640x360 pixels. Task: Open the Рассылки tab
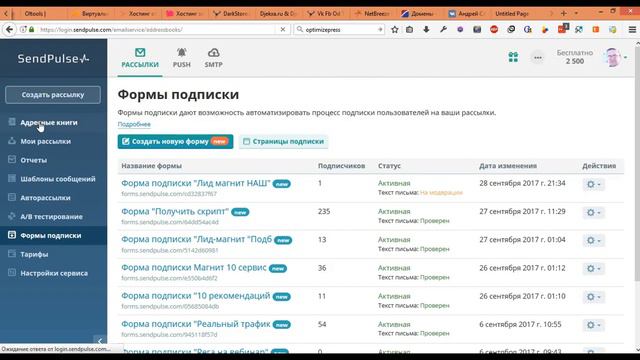coord(140,58)
